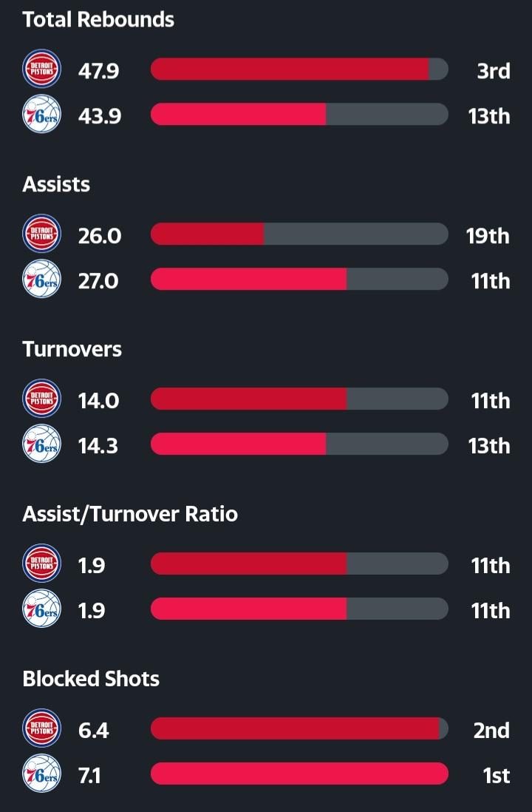Tap the 76ers logo under Blocked Shots

[42, 774]
